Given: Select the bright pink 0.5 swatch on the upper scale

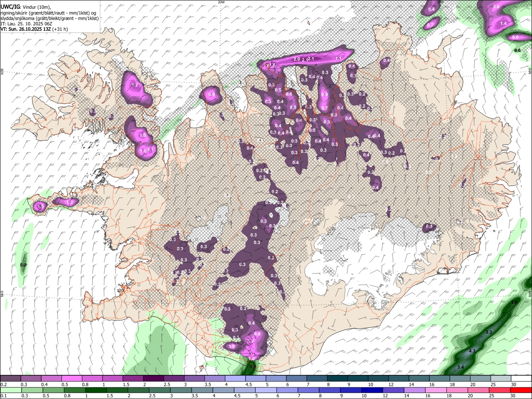Looking at the screenshot, I should coord(71,379).
